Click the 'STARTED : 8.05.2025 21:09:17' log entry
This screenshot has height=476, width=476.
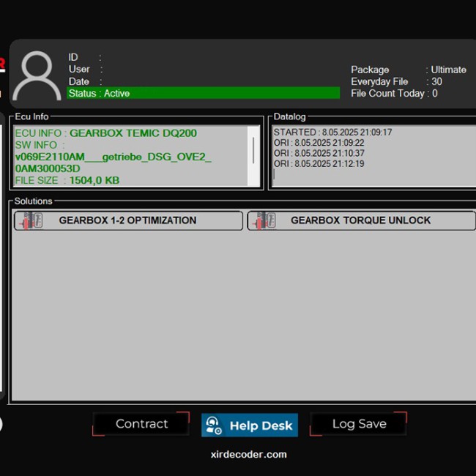click(332, 133)
